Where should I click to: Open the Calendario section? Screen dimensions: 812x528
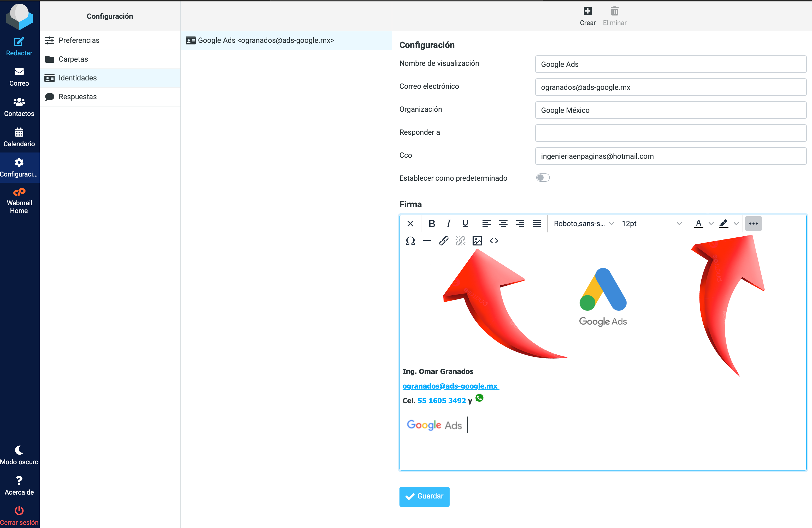coord(19,138)
